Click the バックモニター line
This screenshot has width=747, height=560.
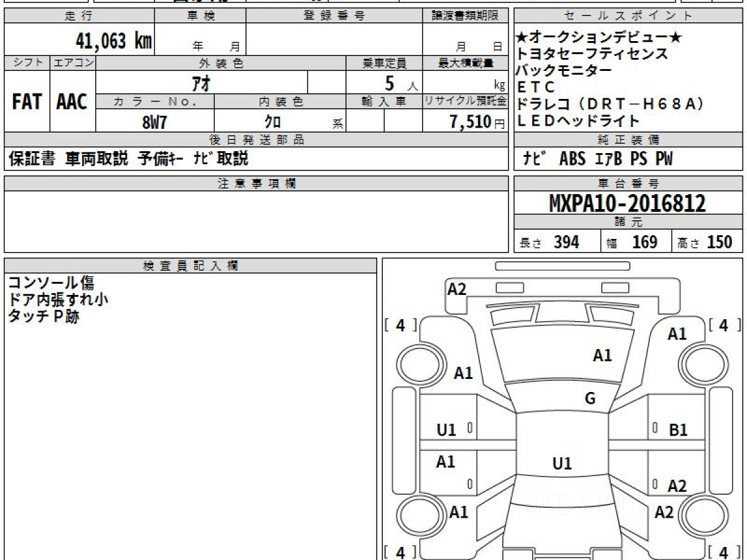564,71
